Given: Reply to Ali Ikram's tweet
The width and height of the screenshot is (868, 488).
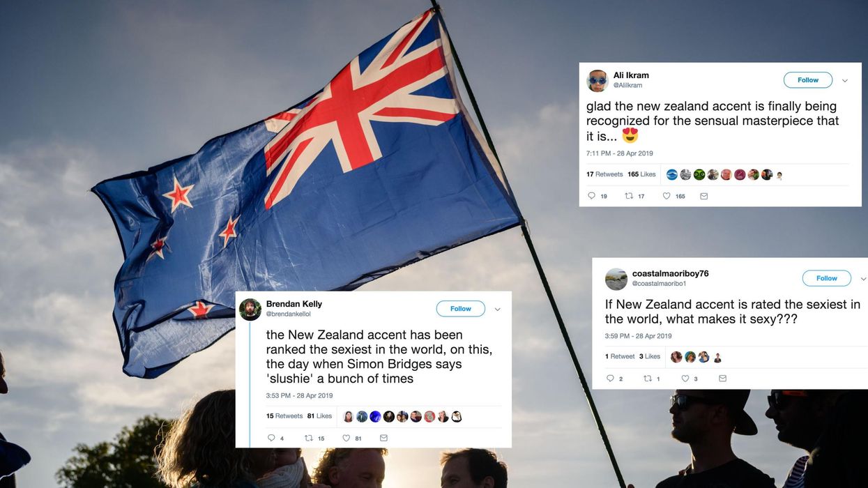Looking at the screenshot, I should pyautogui.click(x=592, y=196).
